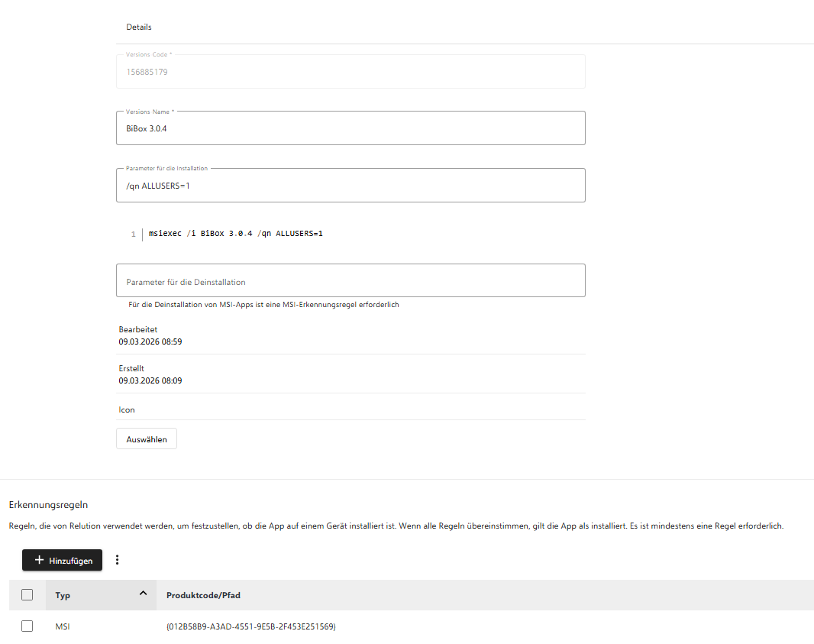Click the Erkennungsregeln section heading
The height and width of the screenshot is (644, 814).
click(x=48, y=504)
